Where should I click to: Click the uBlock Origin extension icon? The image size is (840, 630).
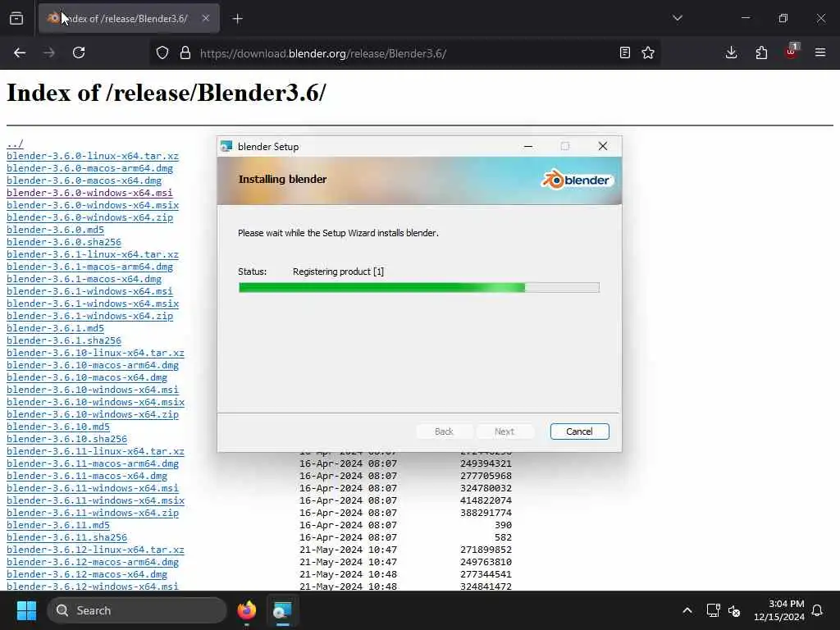(x=792, y=52)
